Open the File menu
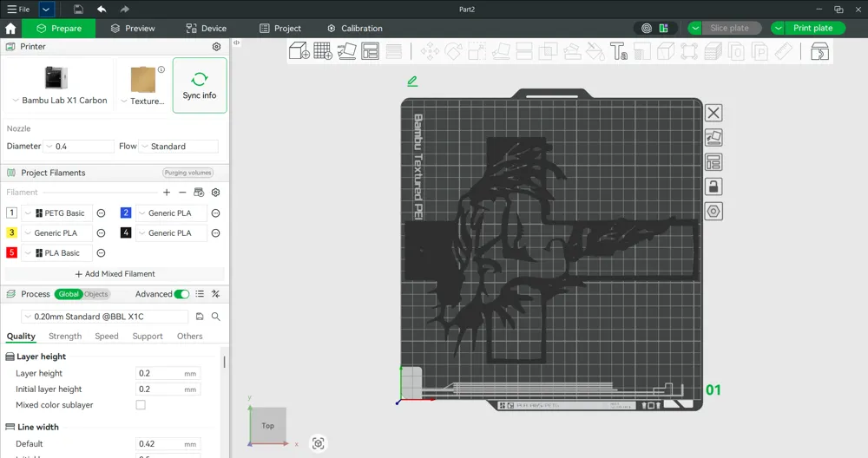 tap(18, 9)
